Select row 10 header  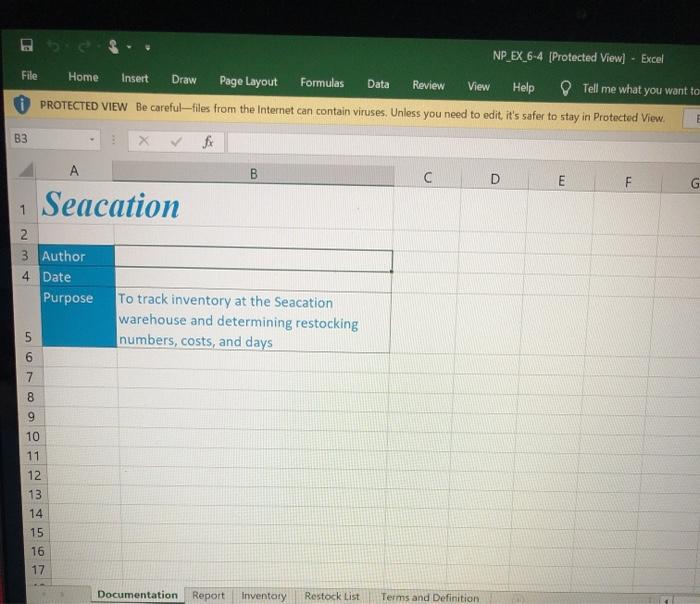[x=33, y=437]
